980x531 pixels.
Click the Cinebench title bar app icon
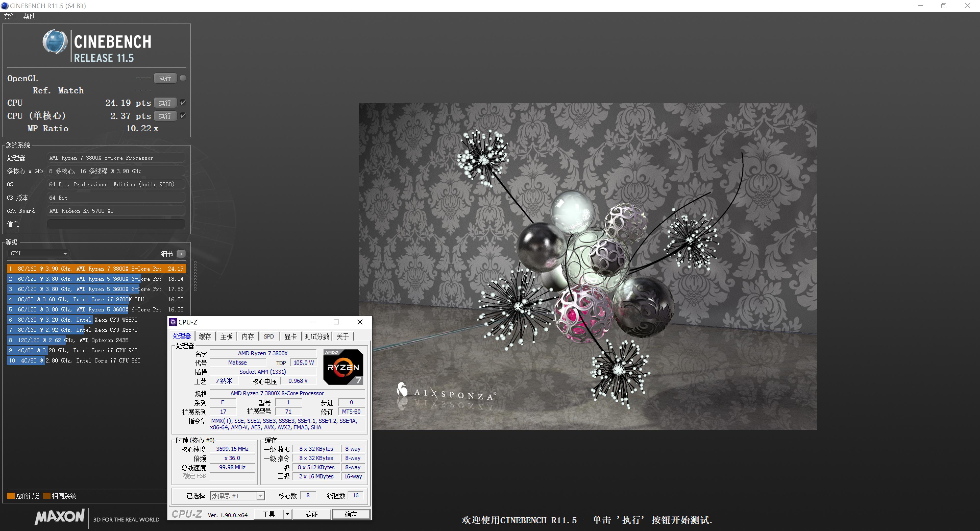coord(5,6)
